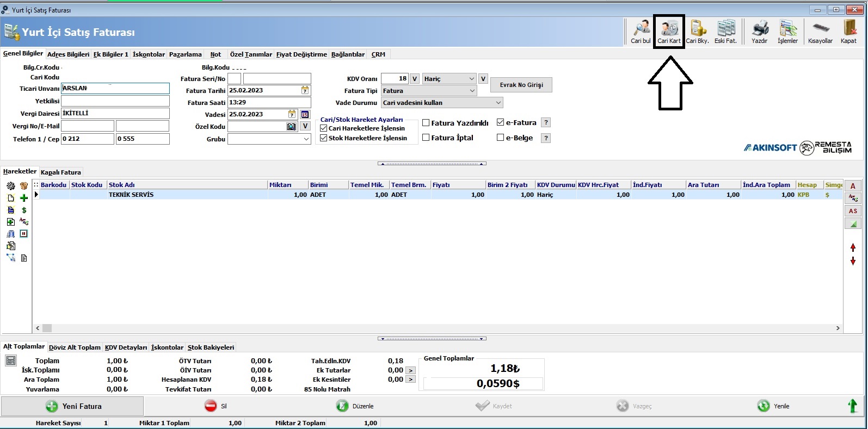Click the pause symbol icon
The width and height of the screenshot is (868, 429).
click(23, 234)
